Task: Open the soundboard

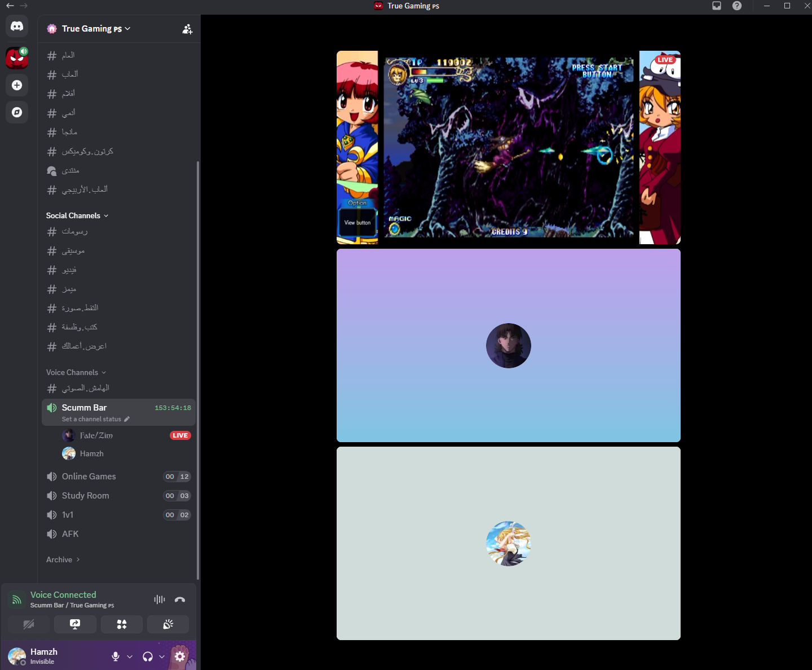Action: [x=168, y=624]
